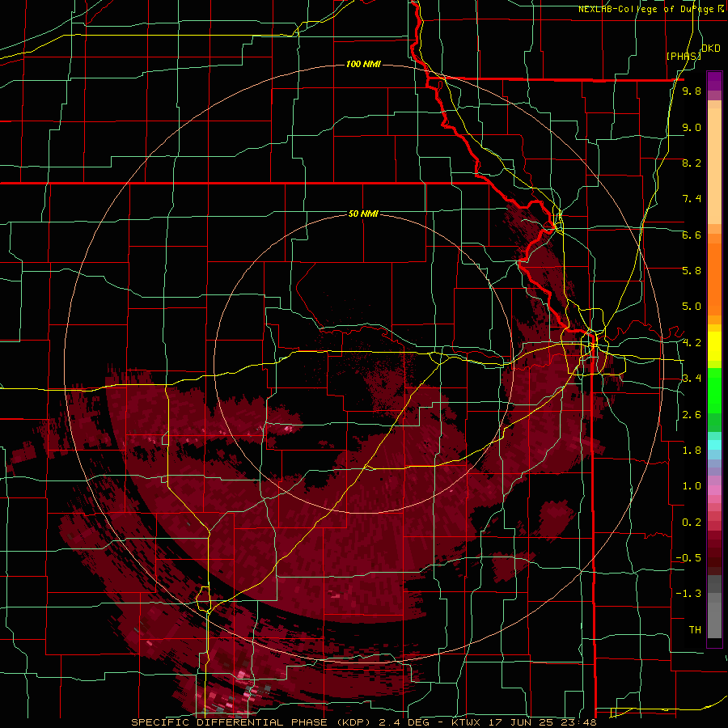Screen dimensions: 728x728
Task: Click the TH label on the scale
Action: point(695,630)
